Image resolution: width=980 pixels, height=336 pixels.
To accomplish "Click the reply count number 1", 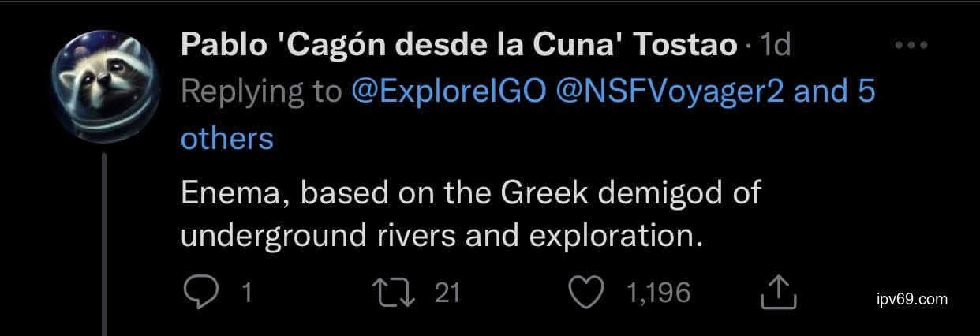I will point(246,293).
